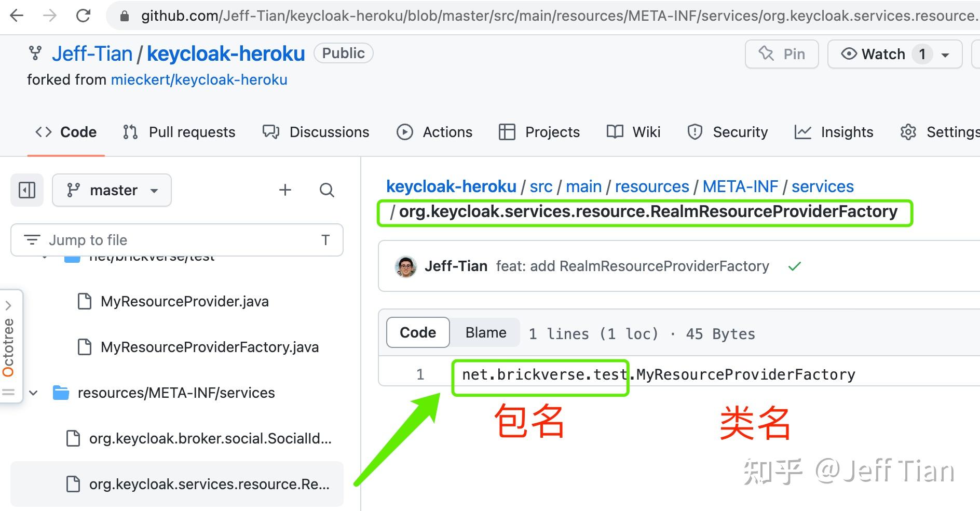Click the plus icon to create new file

[285, 190]
